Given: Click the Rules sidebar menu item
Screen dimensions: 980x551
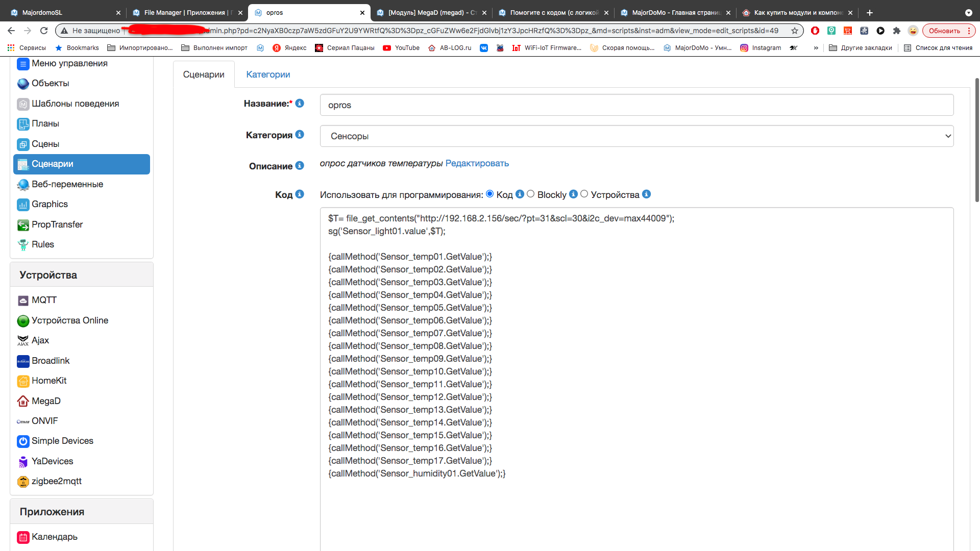Looking at the screenshot, I should click(x=42, y=244).
